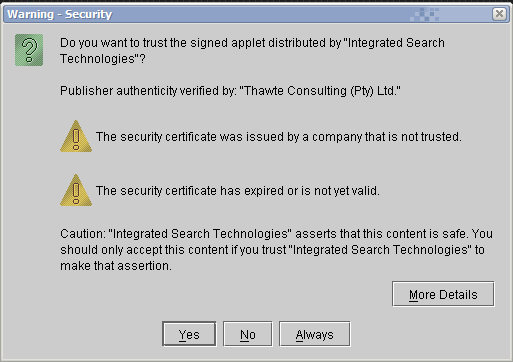Choose No to reject the signed applet
The height and width of the screenshot is (362, 513).
(x=248, y=334)
